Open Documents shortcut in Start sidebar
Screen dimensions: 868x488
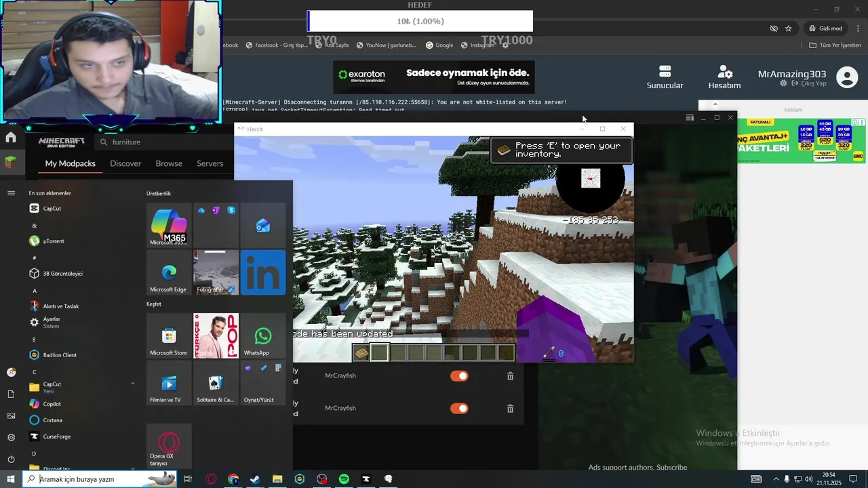pos(11,394)
